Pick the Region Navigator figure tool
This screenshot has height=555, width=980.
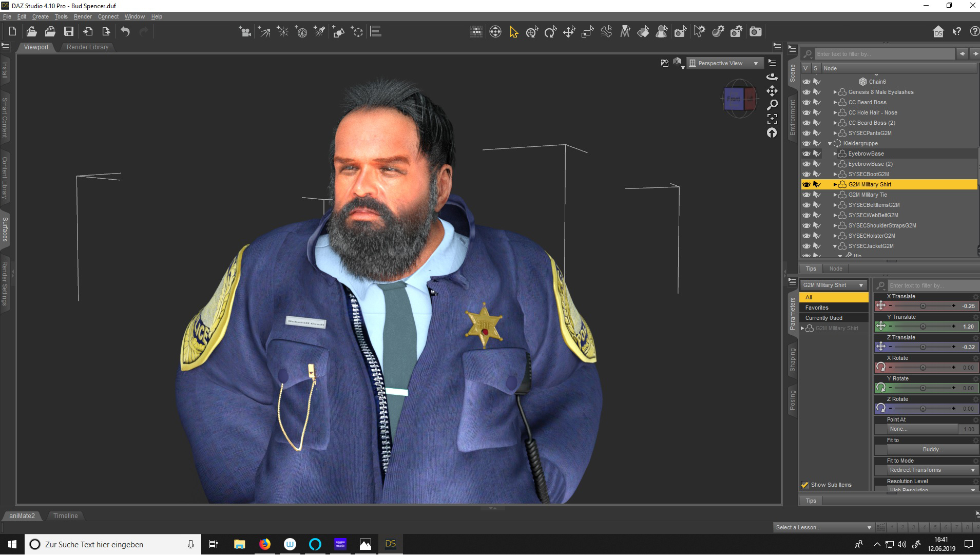[662, 32]
